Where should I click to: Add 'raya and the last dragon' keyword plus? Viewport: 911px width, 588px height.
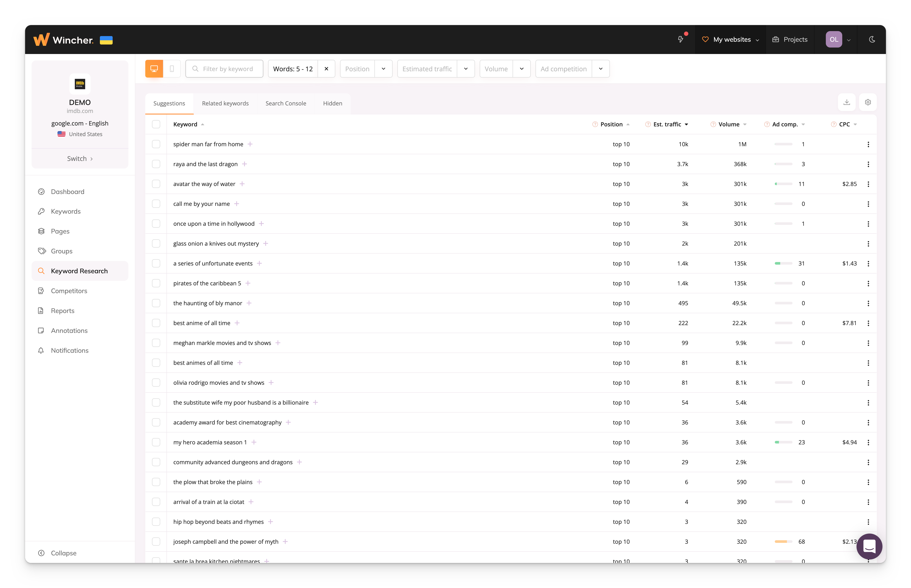click(x=245, y=164)
